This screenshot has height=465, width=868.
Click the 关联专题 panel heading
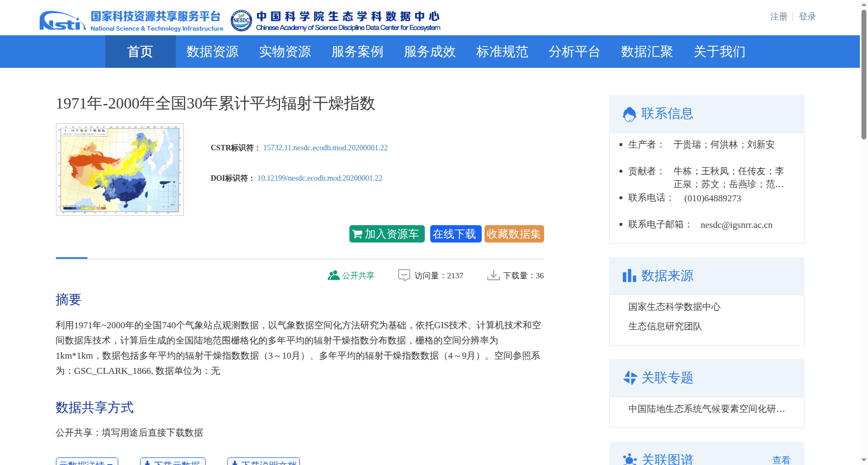coord(667,378)
